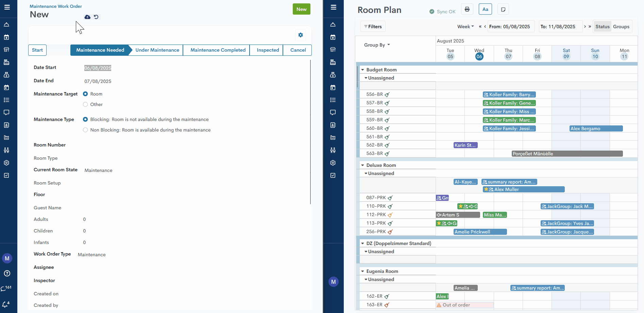Image resolution: width=644 pixels, height=313 pixels.
Task: Select the Other maintenance target radio
Action: pos(85,105)
